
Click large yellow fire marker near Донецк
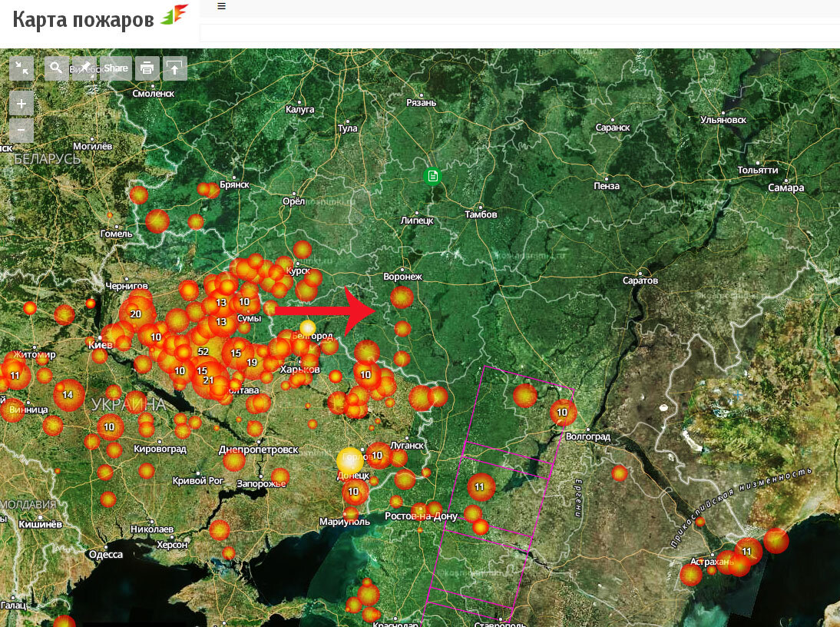[350, 460]
